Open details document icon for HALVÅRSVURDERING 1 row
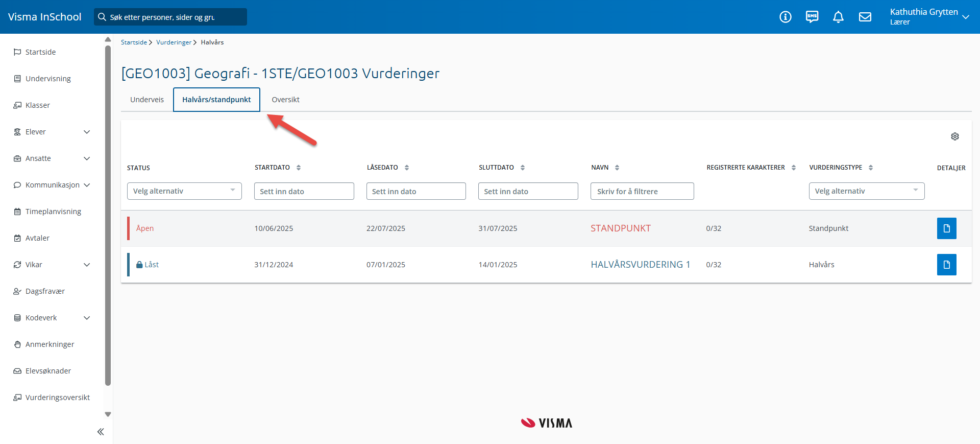This screenshot has height=444, width=980. (947, 265)
